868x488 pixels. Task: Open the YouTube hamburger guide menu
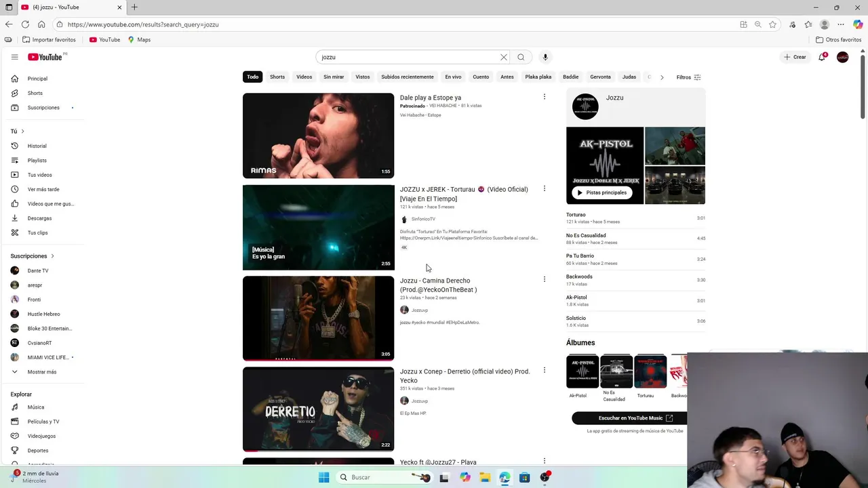click(14, 57)
